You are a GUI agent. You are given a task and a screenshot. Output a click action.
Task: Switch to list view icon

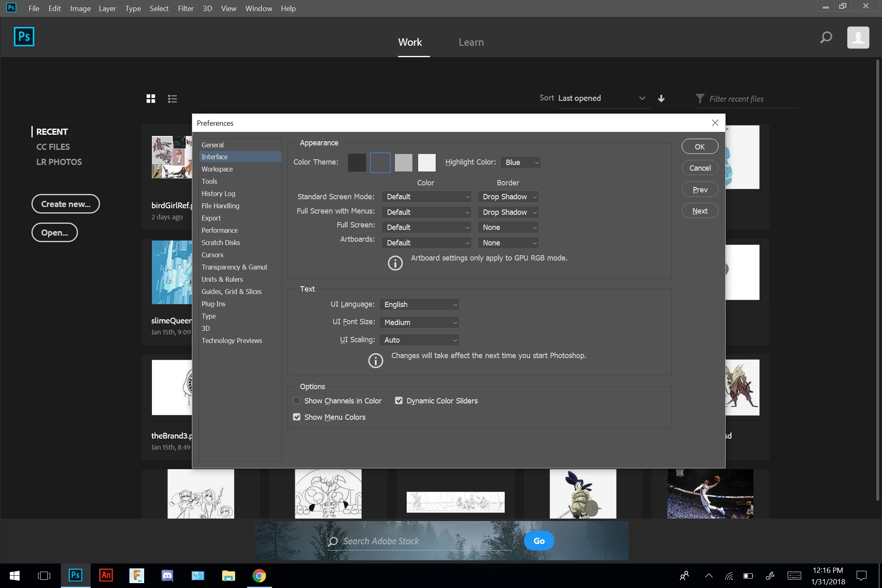click(172, 98)
